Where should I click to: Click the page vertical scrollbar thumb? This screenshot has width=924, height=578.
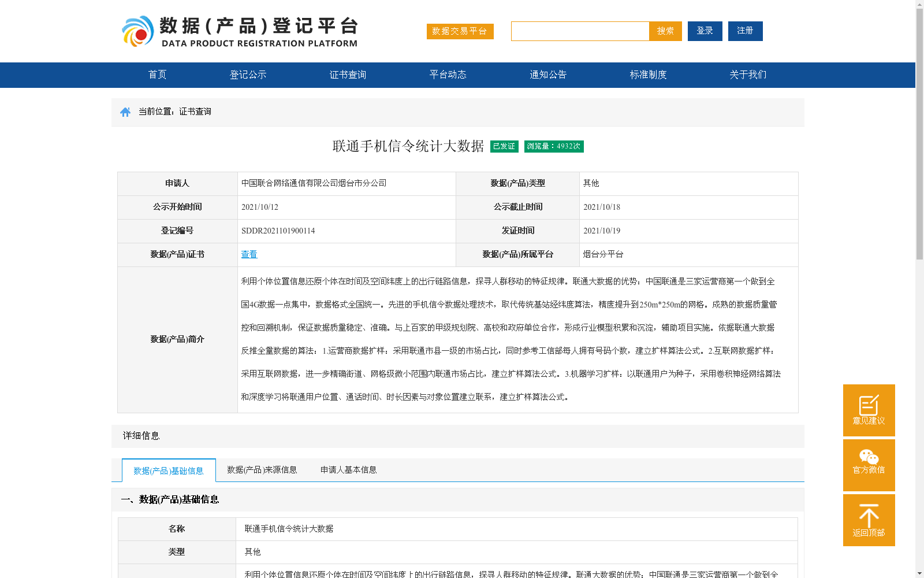(x=919, y=135)
